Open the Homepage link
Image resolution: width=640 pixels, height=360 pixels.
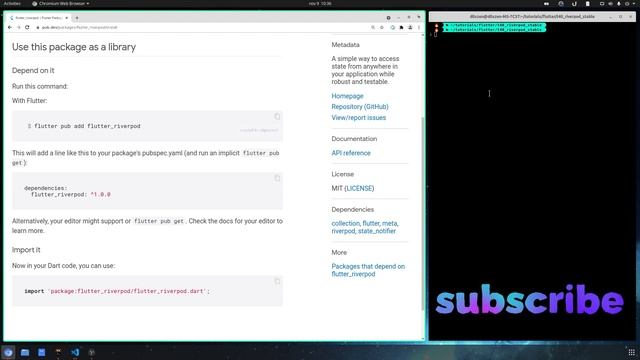[x=347, y=96]
